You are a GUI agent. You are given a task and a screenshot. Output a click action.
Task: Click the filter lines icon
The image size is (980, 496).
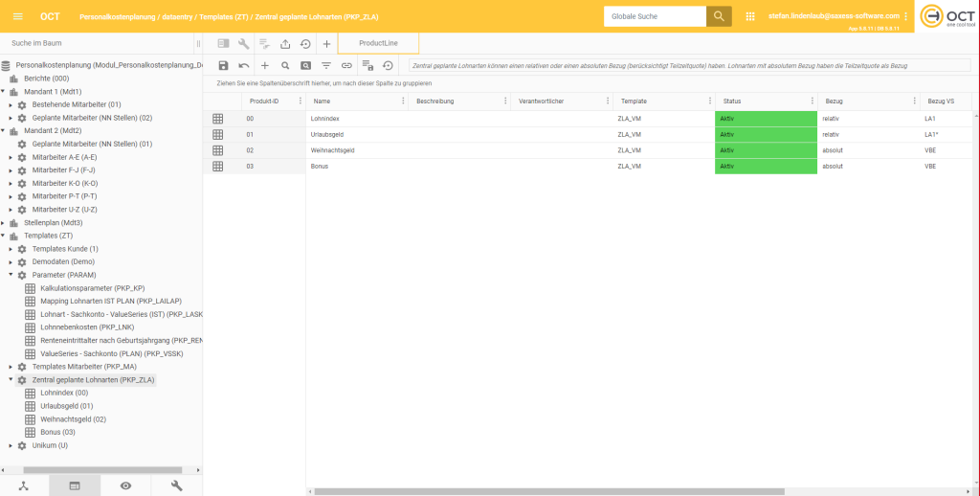click(326, 65)
